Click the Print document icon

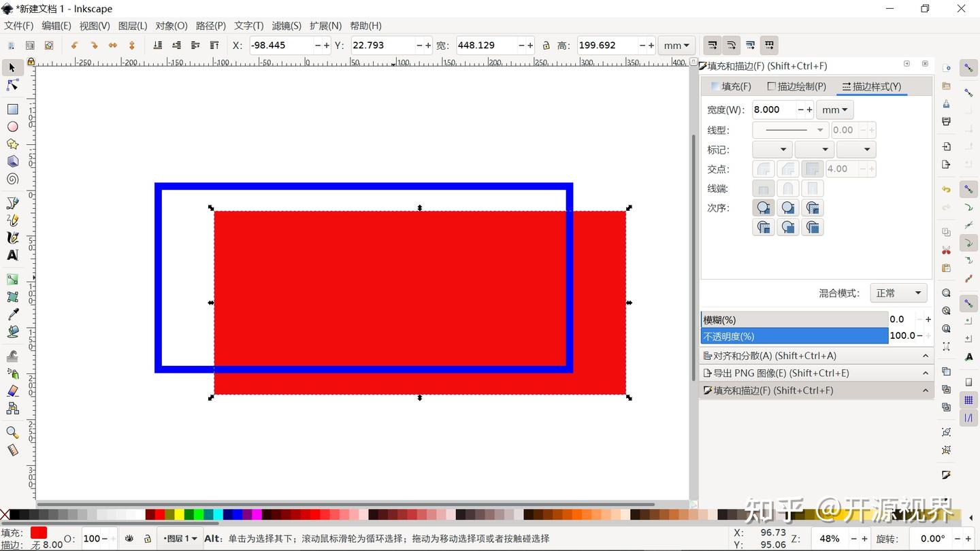pos(946,121)
